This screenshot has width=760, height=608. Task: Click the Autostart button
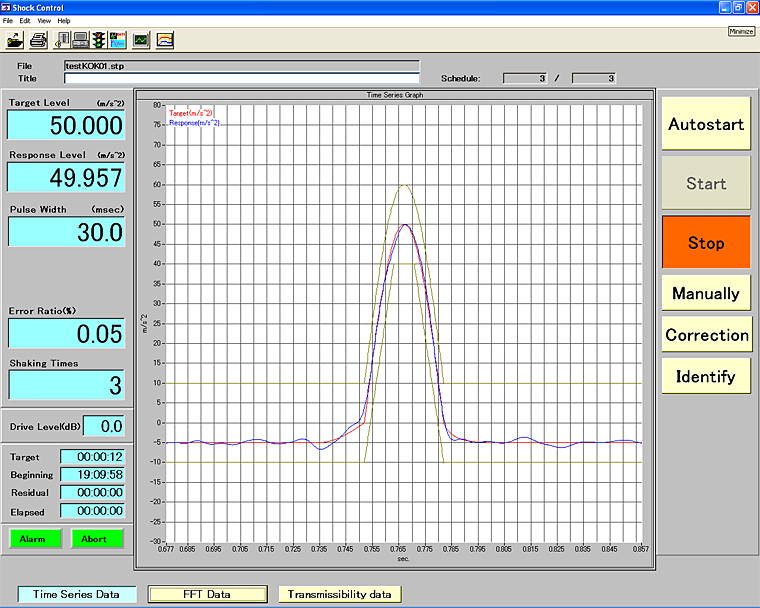coord(706,124)
